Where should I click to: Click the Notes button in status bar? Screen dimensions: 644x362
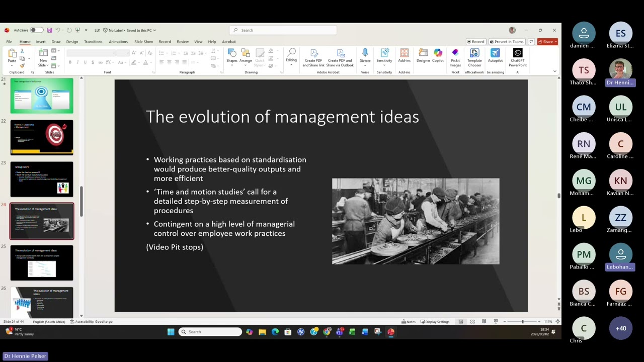click(x=409, y=322)
